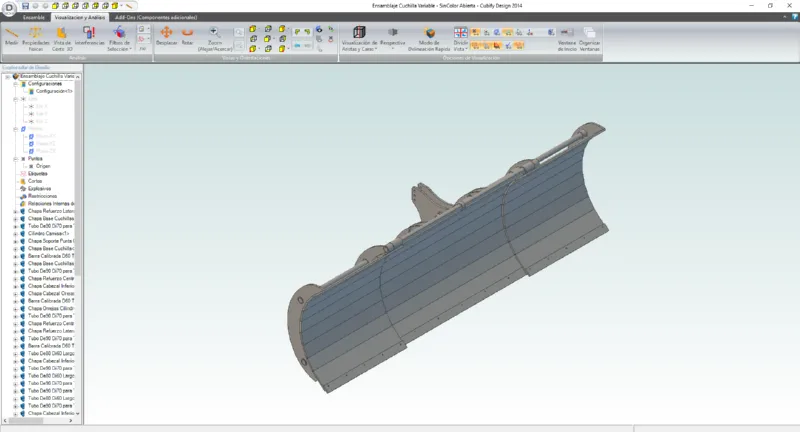This screenshot has height=432, width=800.
Task: Open Filtros de Selección dropdown
Action: point(119,38)
